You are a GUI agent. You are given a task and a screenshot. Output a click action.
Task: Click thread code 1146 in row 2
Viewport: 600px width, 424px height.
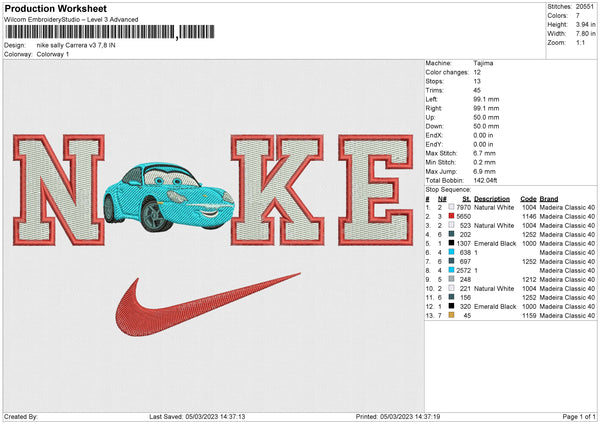coord(529,217)
